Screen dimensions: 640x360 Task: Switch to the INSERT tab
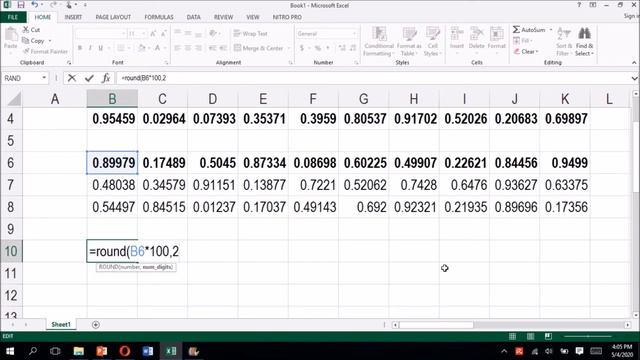click(73, 17)
